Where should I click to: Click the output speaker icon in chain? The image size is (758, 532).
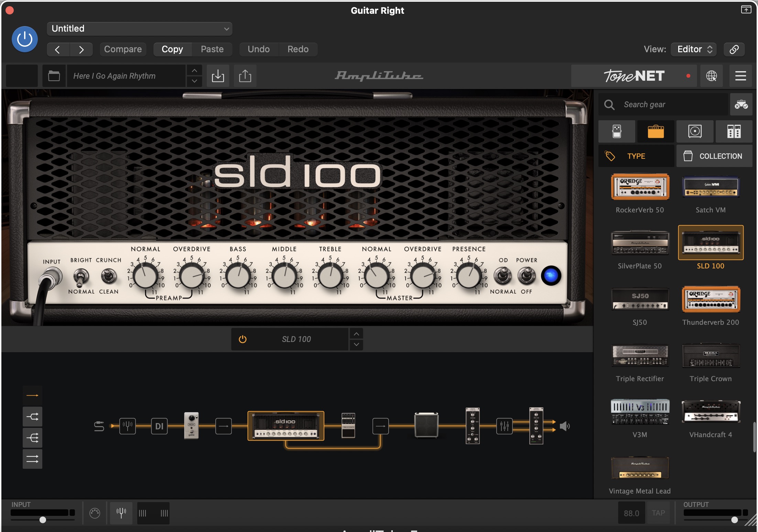pos(565,426)
